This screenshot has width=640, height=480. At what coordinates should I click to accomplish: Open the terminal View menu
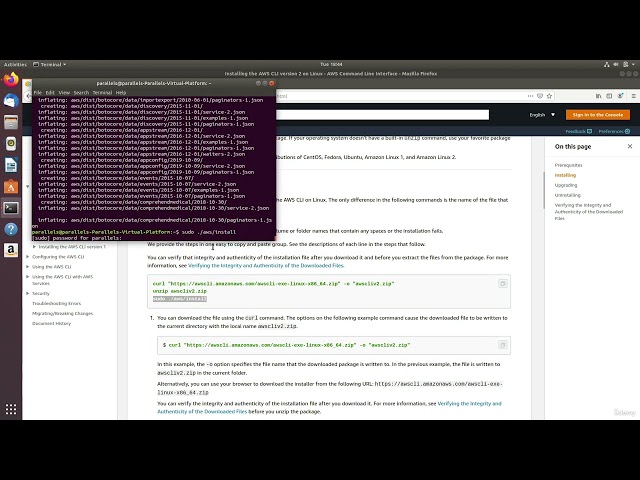[64, 93]
